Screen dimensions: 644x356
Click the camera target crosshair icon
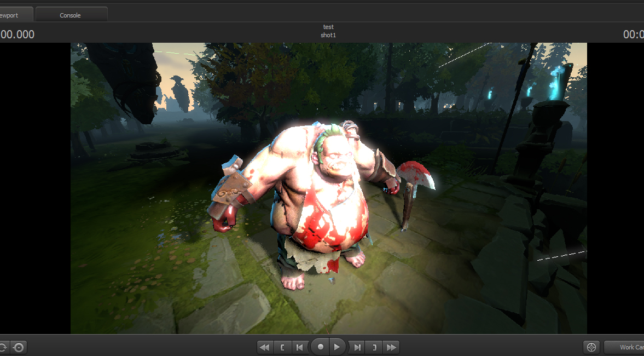591,347
